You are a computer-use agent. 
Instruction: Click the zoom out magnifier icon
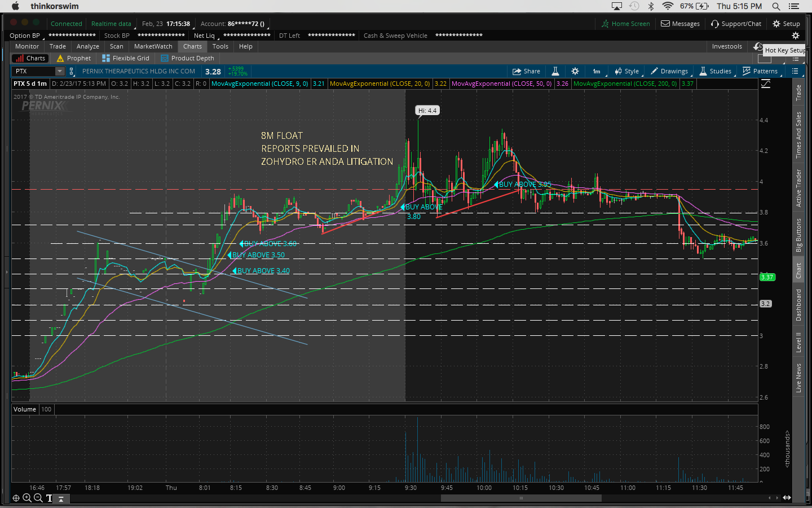(x=38, y=498)
